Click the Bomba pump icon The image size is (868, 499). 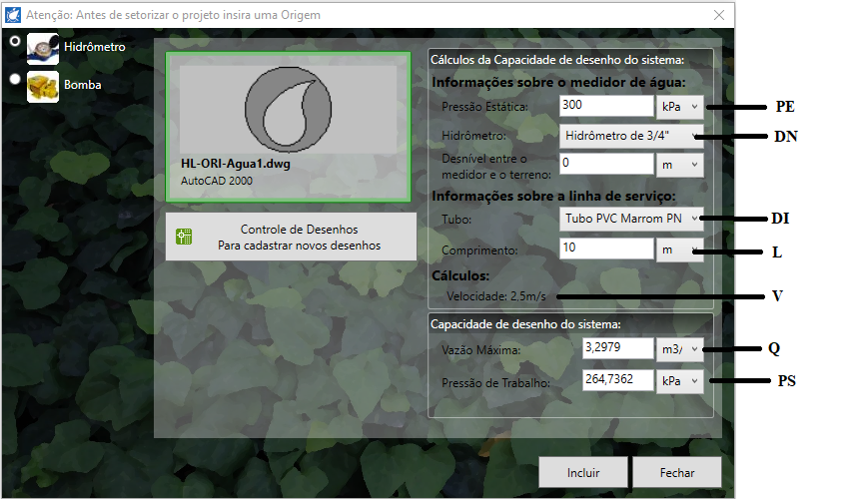[x=43, y=85]
